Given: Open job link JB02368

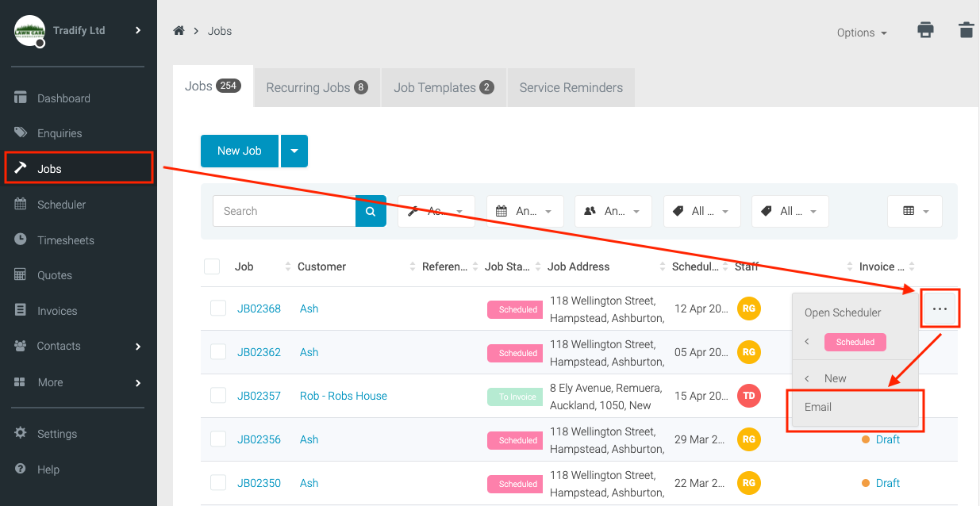Looking at the screenshot, I should point(259,309).
